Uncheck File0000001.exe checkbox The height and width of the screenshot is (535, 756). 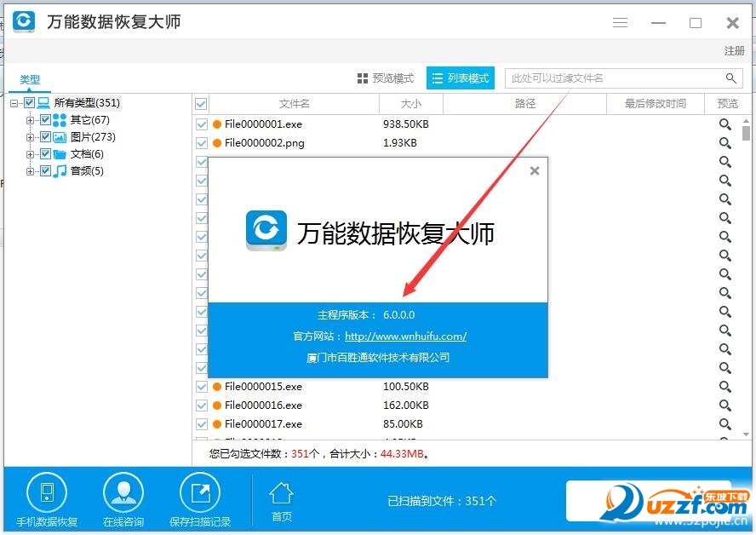point(202,124)
